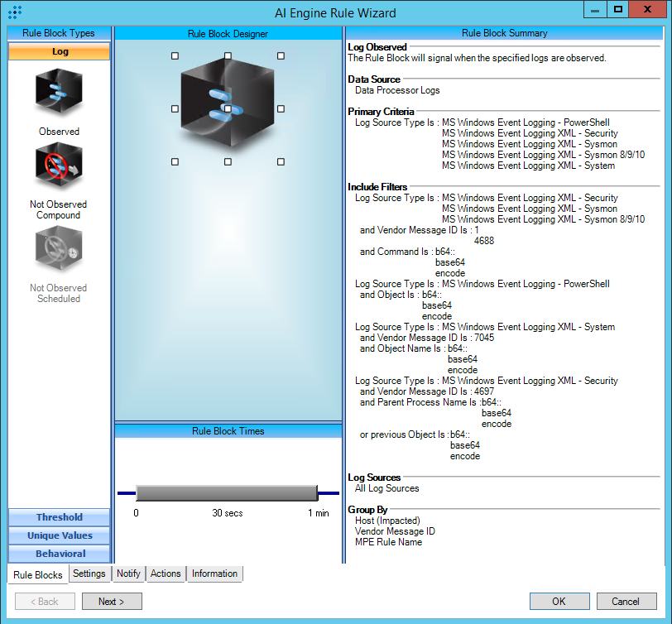The image size is (672, 624).
Task: Expand the Unique Values section
Action: point(59,535)
